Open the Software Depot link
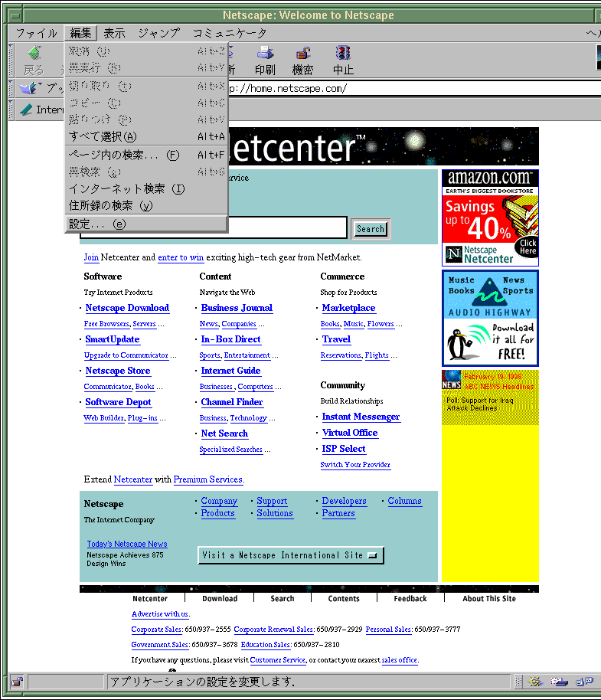Image resolution: width=601 pixels, height=700 pixels. [x=118, y=402]
